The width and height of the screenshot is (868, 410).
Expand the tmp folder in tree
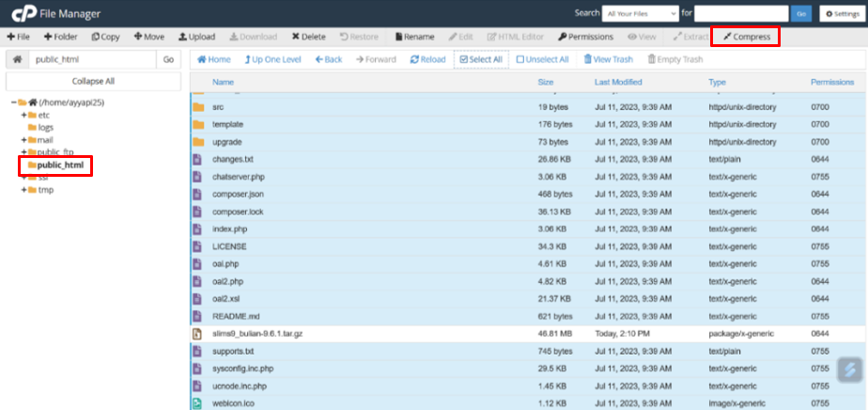pos(23,190)
